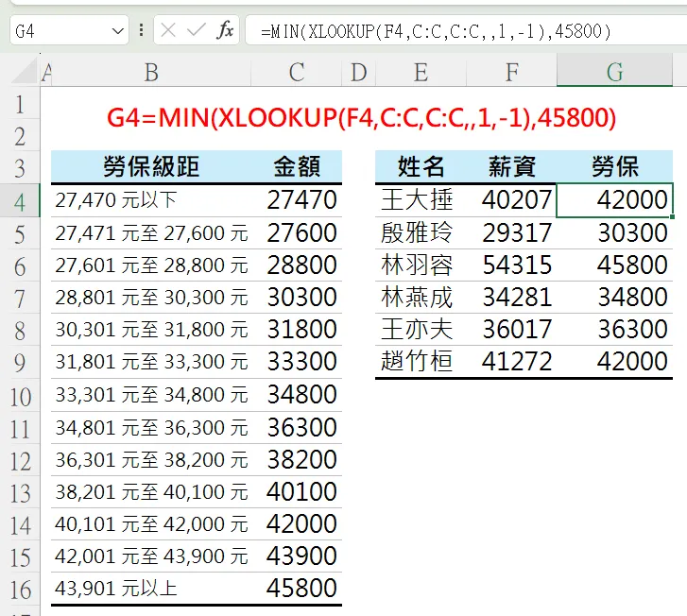
Task: Select cell '27,601 元至 28,800 元'
Action: click(151, 265)
